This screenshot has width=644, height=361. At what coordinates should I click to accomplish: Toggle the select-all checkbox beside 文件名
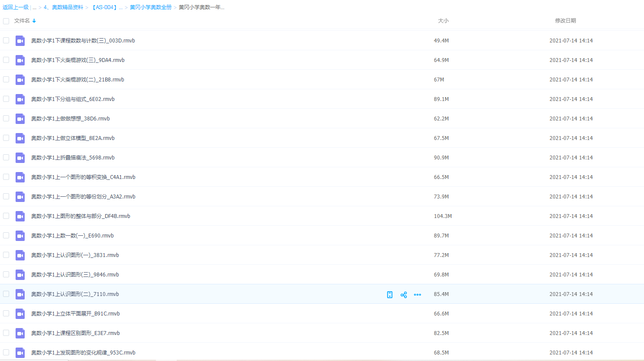click(6, 21)
